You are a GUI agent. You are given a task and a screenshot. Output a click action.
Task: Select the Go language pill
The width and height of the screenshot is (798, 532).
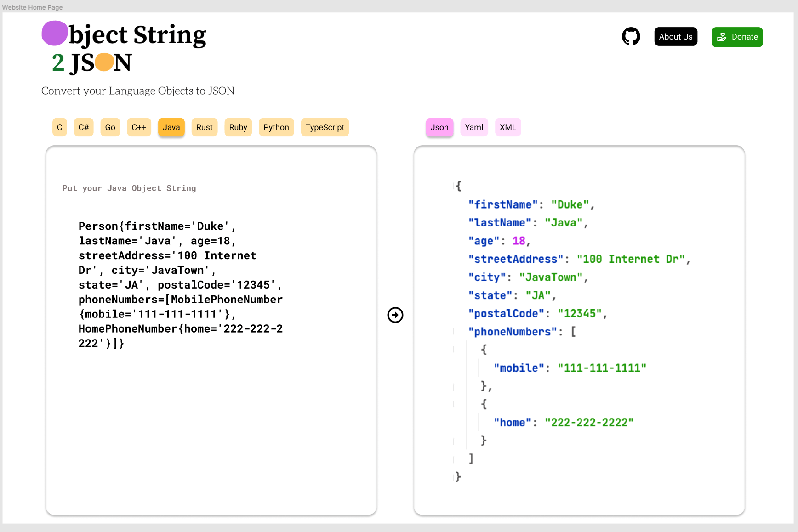[110, 127]
